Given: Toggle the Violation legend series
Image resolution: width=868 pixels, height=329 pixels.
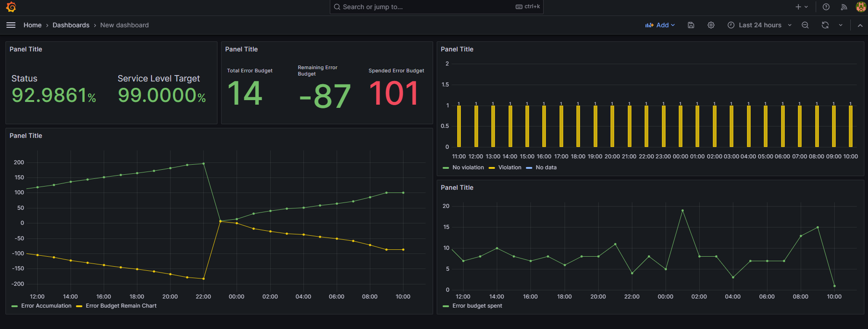Looking at the screenshot, I should (x=510, y=167).
